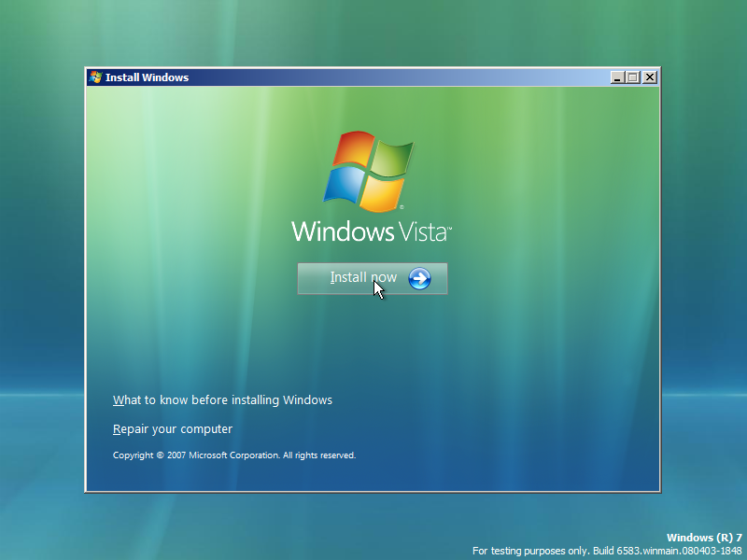
Task: Minimize the Install Windows window
Action: click(617, 77)
